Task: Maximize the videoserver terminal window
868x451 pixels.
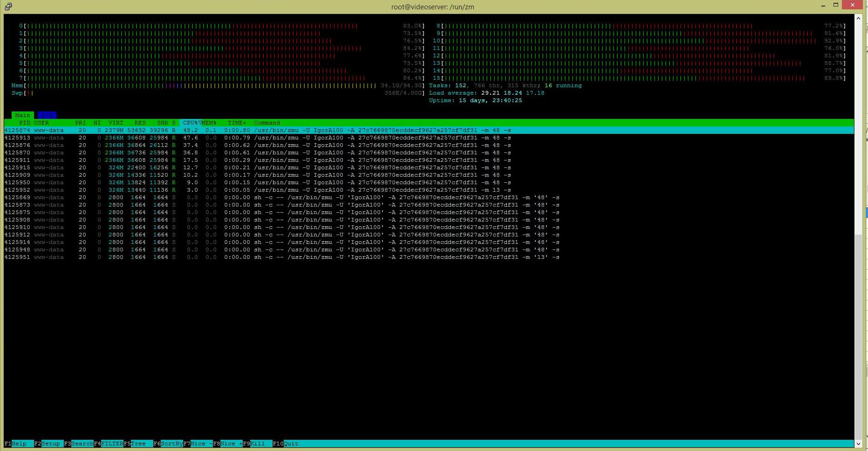Action: 836,5
